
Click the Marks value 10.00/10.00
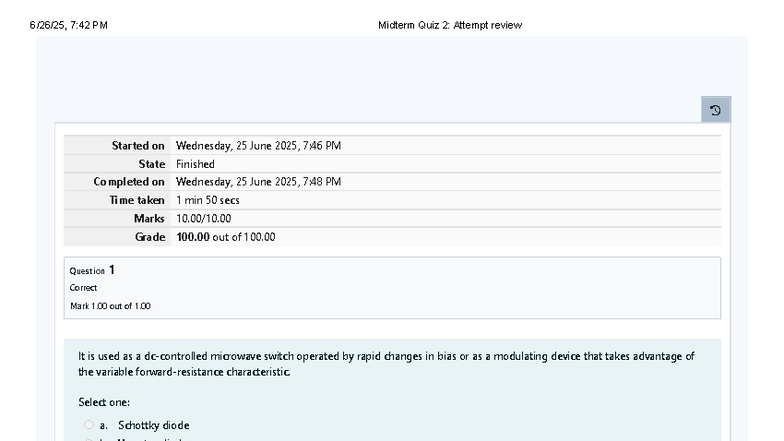[x=203, y=218]
